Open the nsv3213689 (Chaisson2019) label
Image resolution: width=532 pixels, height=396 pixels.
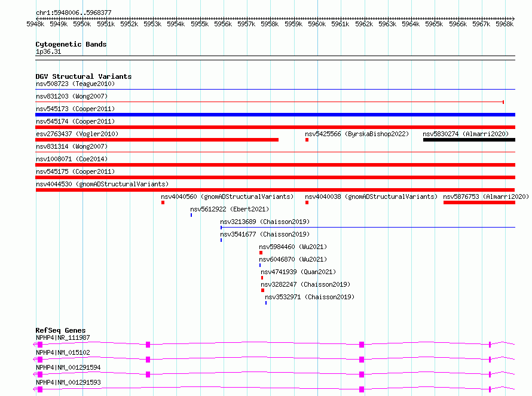pos(265,222)
